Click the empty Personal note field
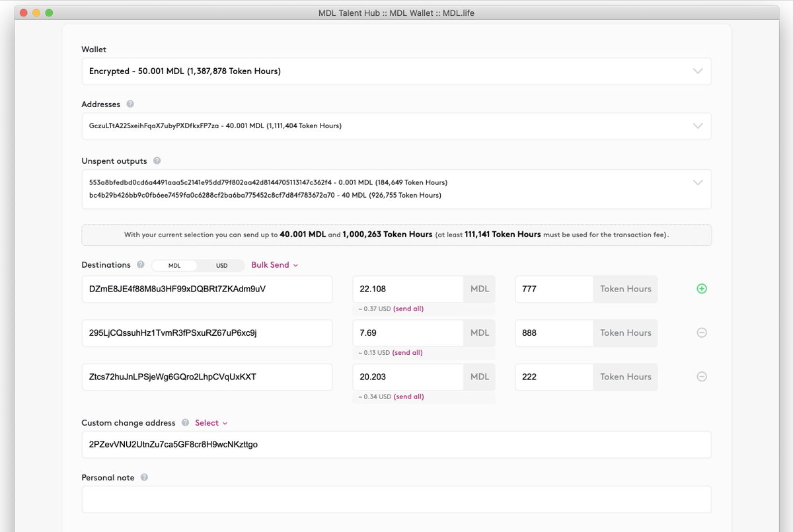Screen dimensions: 793x532 397,500
